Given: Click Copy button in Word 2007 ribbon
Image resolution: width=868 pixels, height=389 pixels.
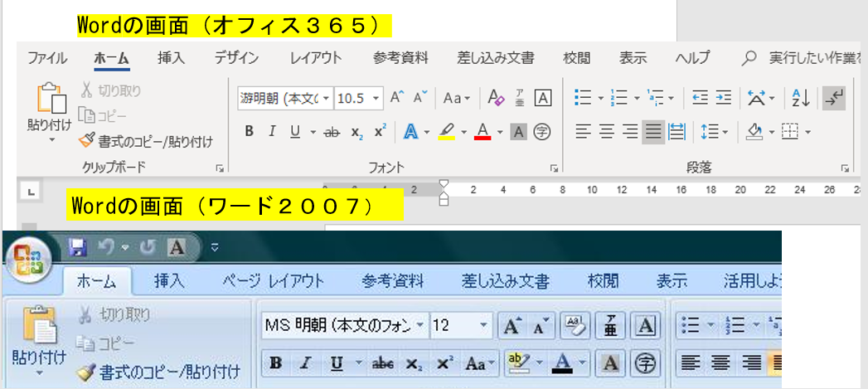Looking at the screenshot, I should 104,343.
